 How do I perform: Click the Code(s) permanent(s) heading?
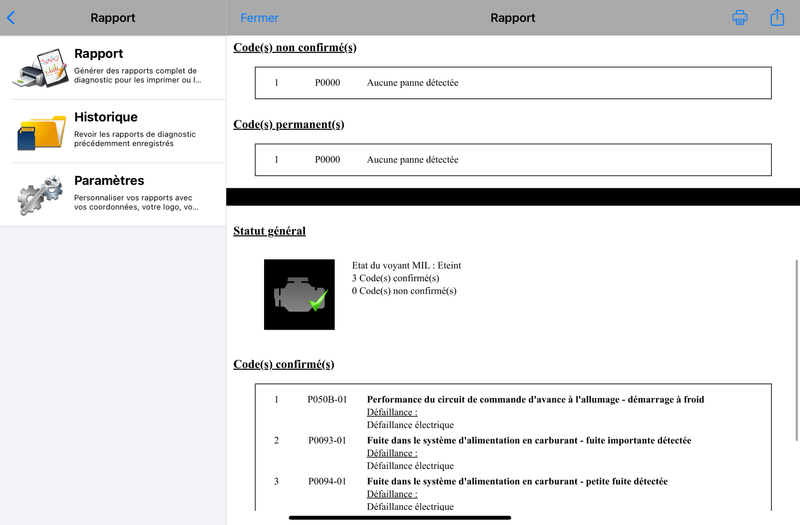[289, 124]
